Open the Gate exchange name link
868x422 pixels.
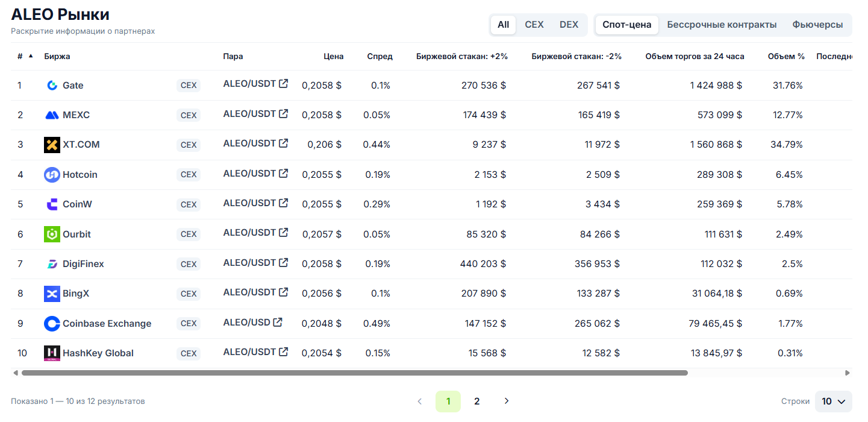(73, 86)
